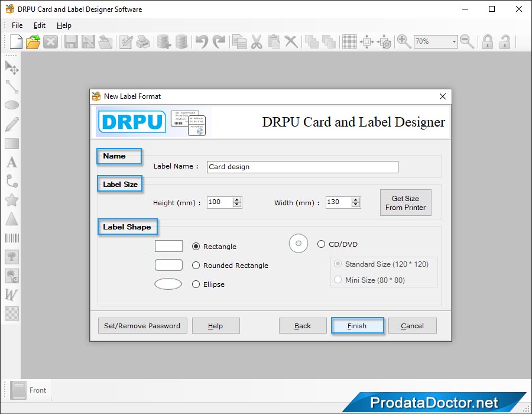Click the Zoom out magnifier icon
532x414 pixels.
click(x=467, y=42)
